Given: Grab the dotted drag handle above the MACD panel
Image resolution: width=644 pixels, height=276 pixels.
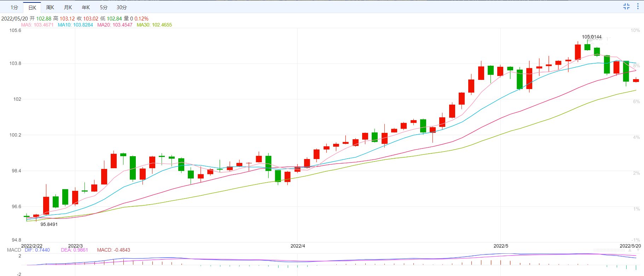Looking at the screenshot, I should 609,250.
